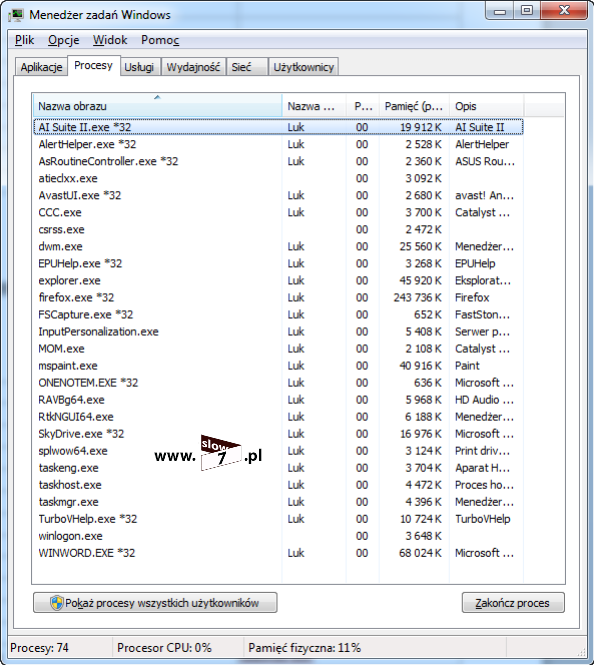
Task: Click the resize grip in status bar corner
Action: [x=582, y=652]
